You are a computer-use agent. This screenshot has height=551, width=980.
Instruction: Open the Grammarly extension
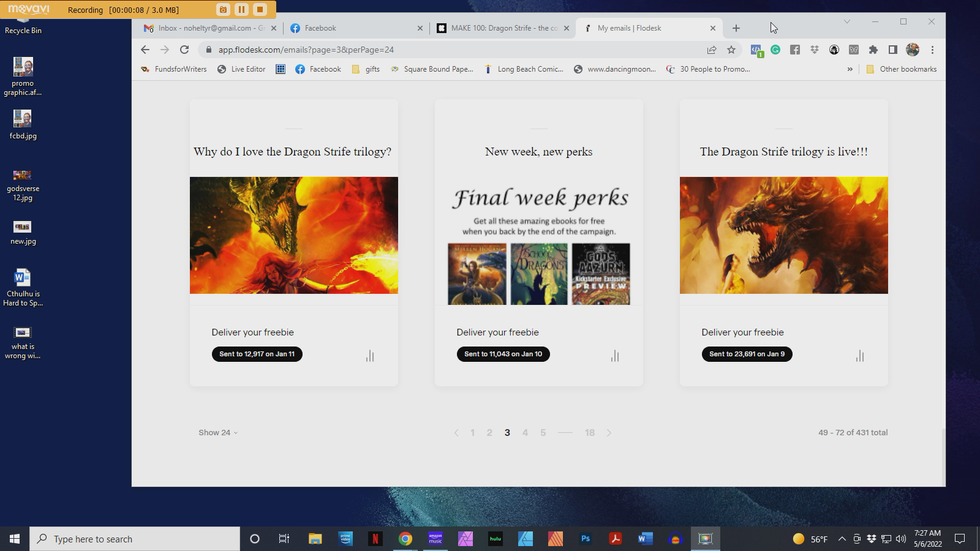(775, 50)
